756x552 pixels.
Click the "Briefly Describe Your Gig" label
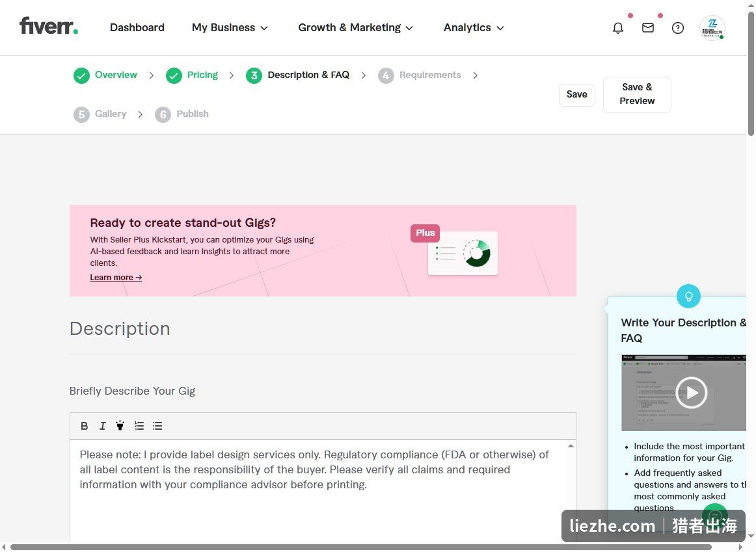click(132, 391)
